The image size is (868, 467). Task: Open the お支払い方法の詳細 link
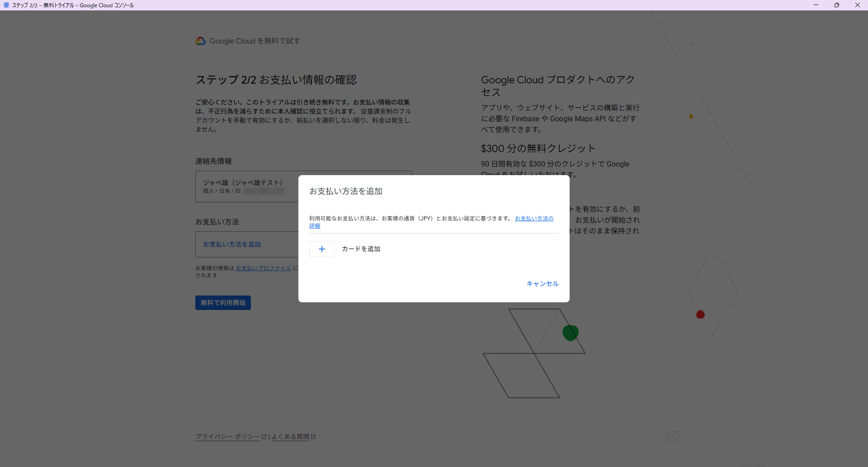pos(534,219)
